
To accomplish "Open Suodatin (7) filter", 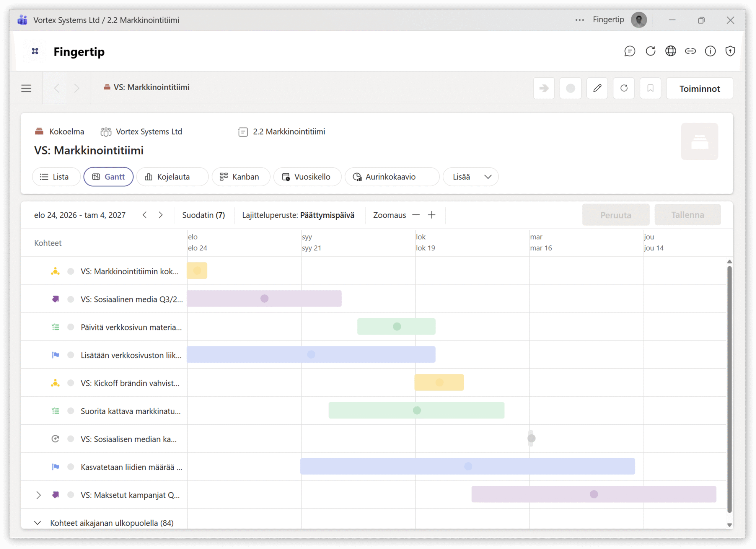I will pyautogui.click(x=203, y=215).
